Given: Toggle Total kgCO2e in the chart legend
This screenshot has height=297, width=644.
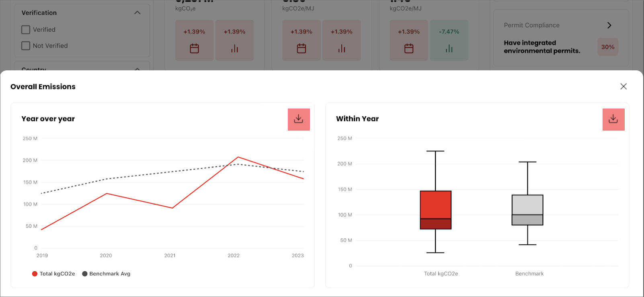Looking at the screenshot, I should coord(54,274).
